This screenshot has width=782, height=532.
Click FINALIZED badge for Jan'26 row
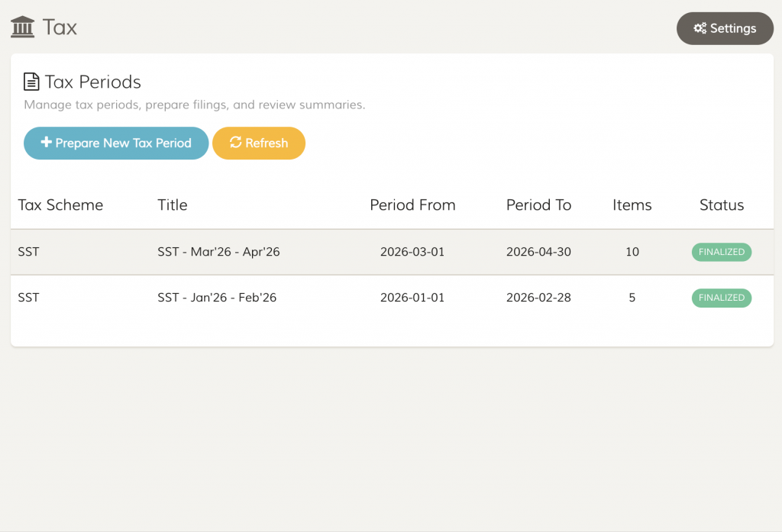[721, 298]
